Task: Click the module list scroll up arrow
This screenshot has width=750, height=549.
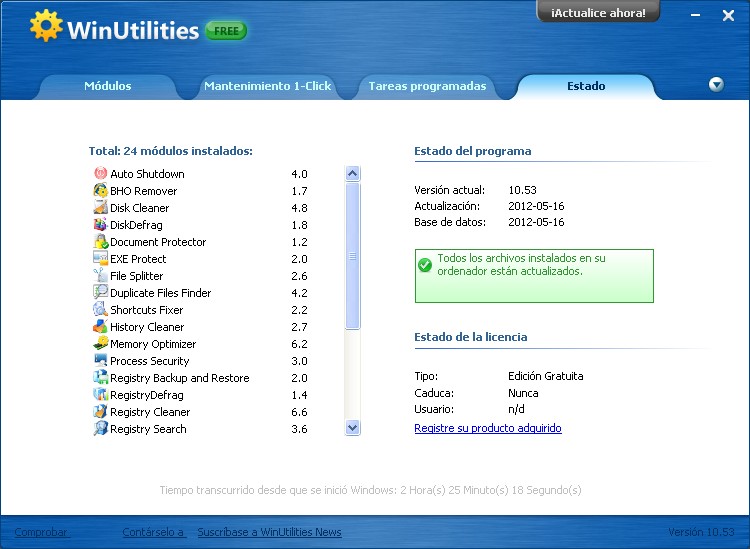Action: pyautogui.click(x=353, y=173)
